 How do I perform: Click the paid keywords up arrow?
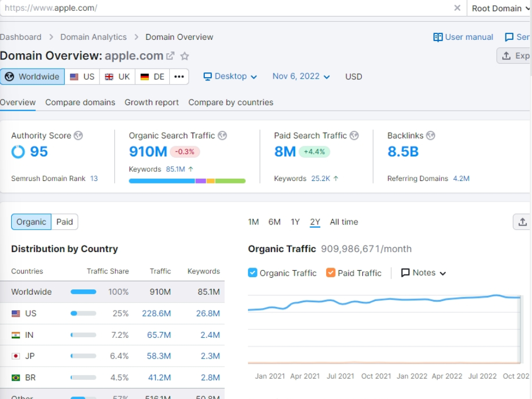pyautogui.click(x=336, y=178)
